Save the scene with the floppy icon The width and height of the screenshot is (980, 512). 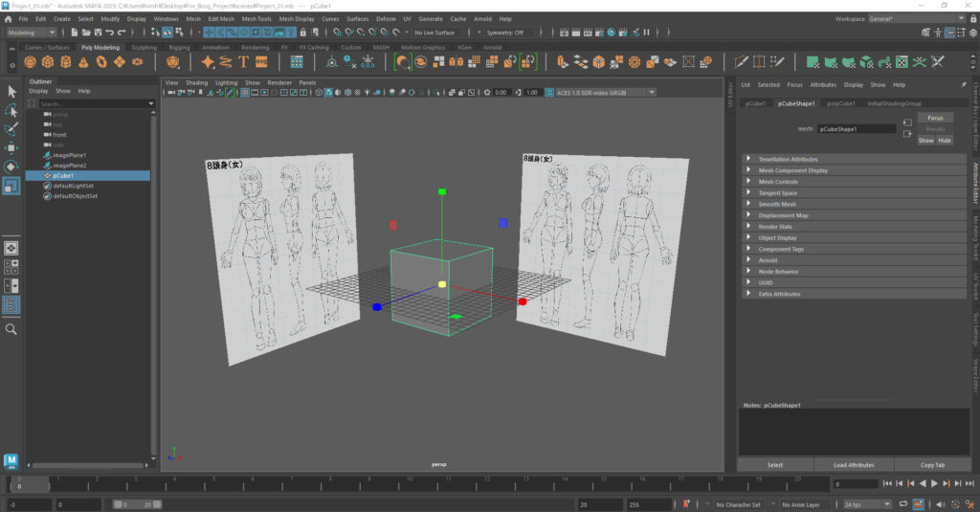point(99,33)
